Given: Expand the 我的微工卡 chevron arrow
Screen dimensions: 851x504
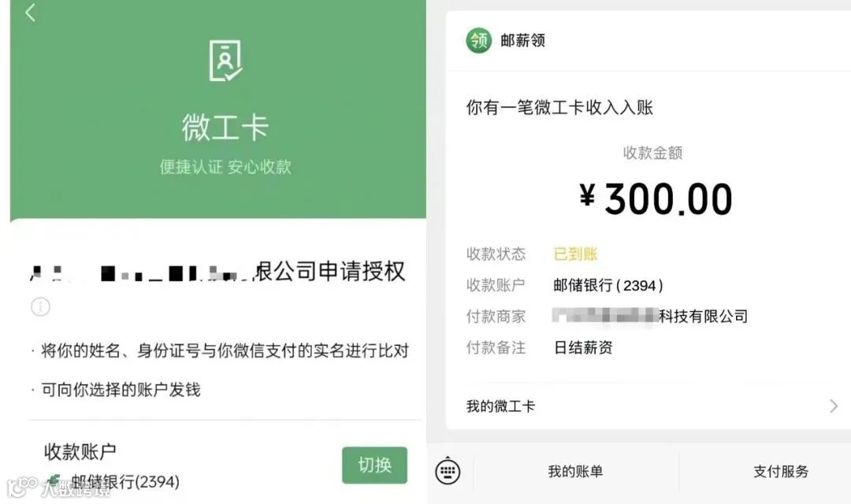Looking at the screenshot, I should pyautogui.click(x=834, y=406).
